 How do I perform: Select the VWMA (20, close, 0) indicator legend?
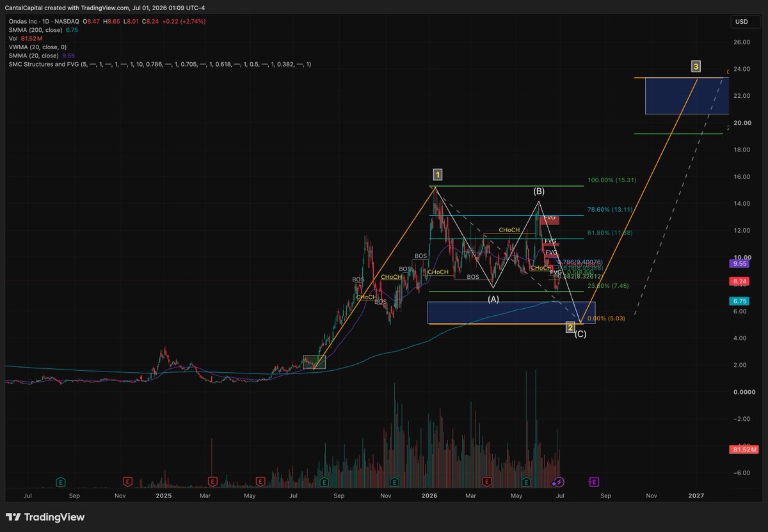click(36, 47)
